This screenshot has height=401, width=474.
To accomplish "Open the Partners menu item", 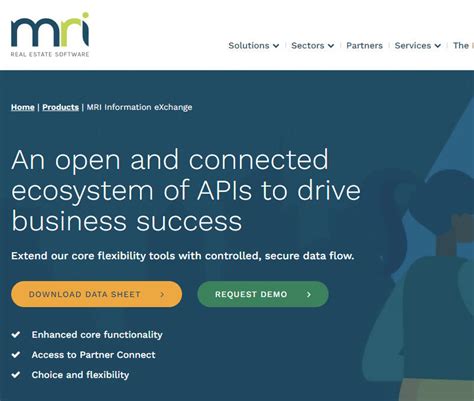I will [x=364, y=45].
